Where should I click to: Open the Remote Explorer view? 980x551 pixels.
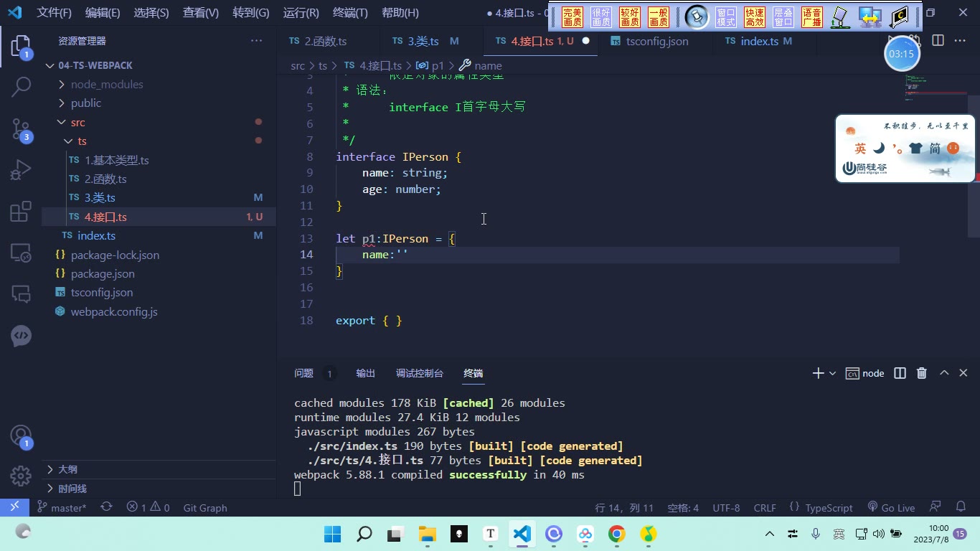pyautogui.click(x=21, y=253)
